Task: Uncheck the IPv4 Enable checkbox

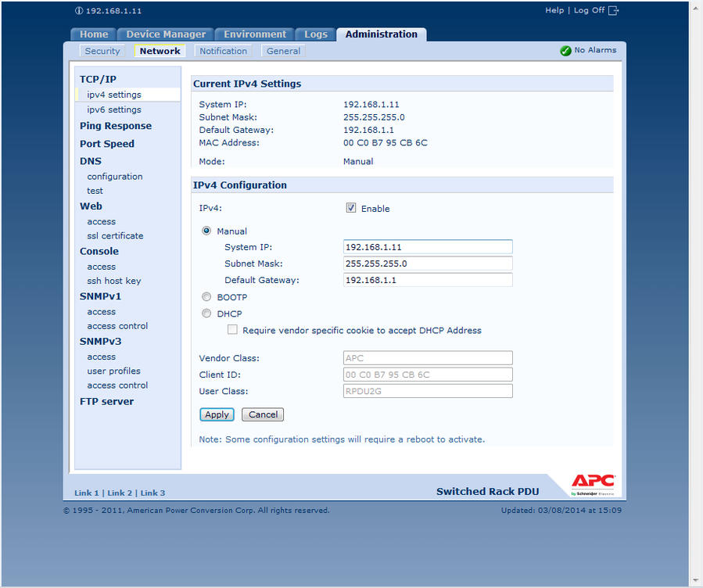Action: pyautogui.click(x=351, y=208)
